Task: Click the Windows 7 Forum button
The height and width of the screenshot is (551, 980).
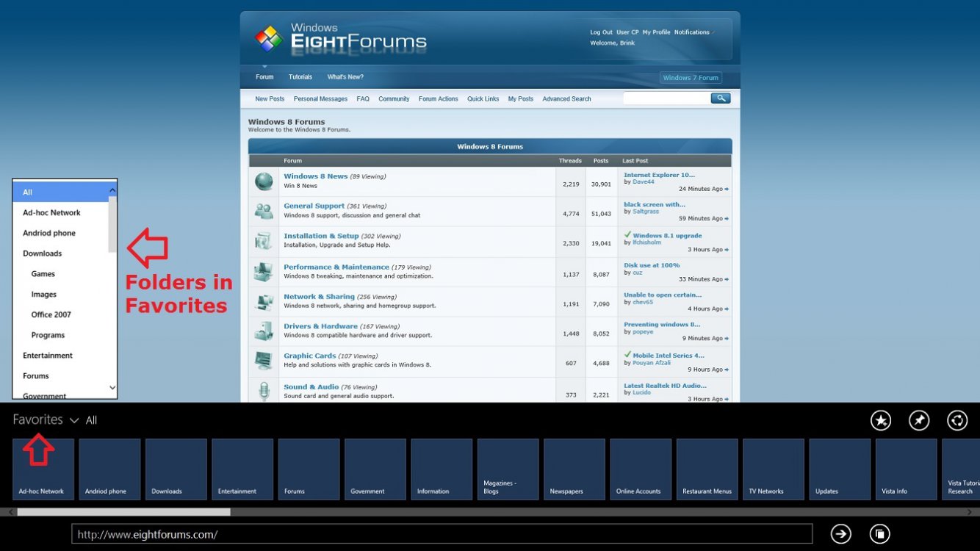Action: [x=690, y=78]
